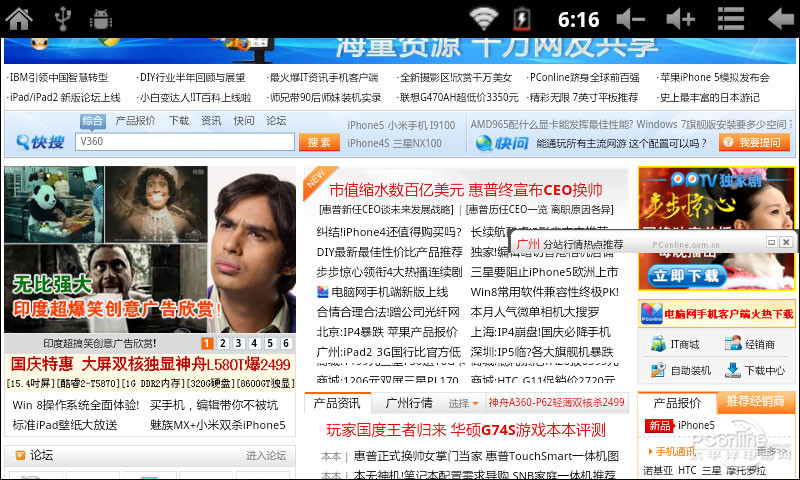Select the 资讯 search tab
This screenshot has height=480, width=800.
point(211,121)
